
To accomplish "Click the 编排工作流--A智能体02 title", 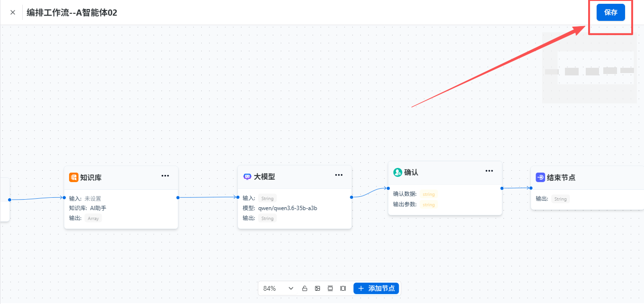I will (x=72, y=13).
